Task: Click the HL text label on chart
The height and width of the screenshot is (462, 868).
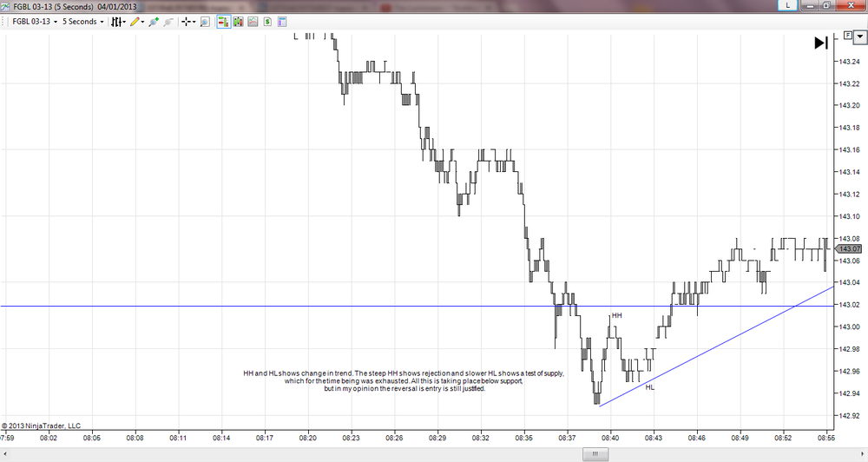Action: 650,387
